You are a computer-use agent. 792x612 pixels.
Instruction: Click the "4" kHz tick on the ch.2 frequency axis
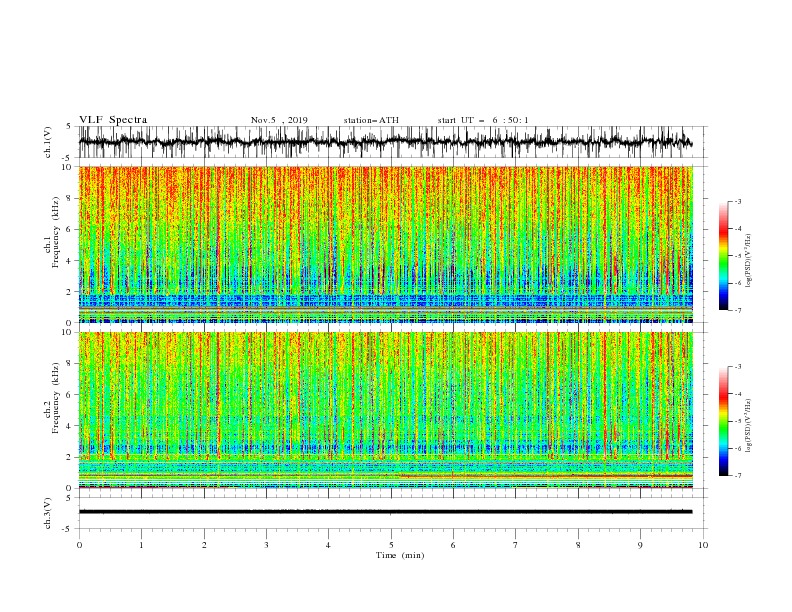coord(71,426)
